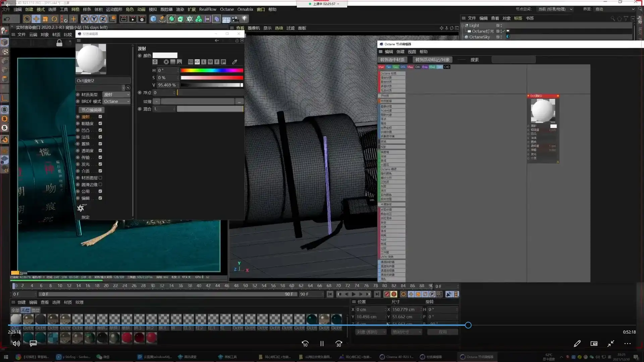644x362 pixels.
Task: Click the hue H gradient slider
Action: coord(212,70)
